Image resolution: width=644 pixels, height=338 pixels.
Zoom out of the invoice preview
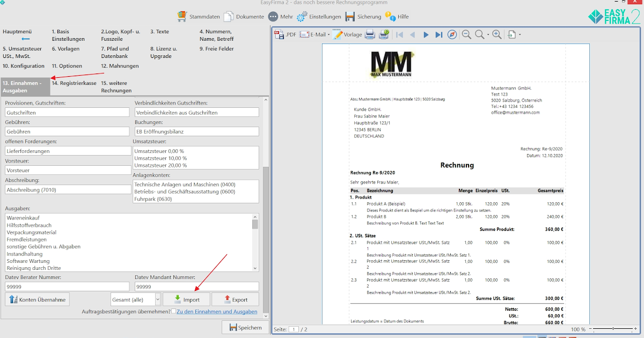pyautogui.click(x=466, y=34)
